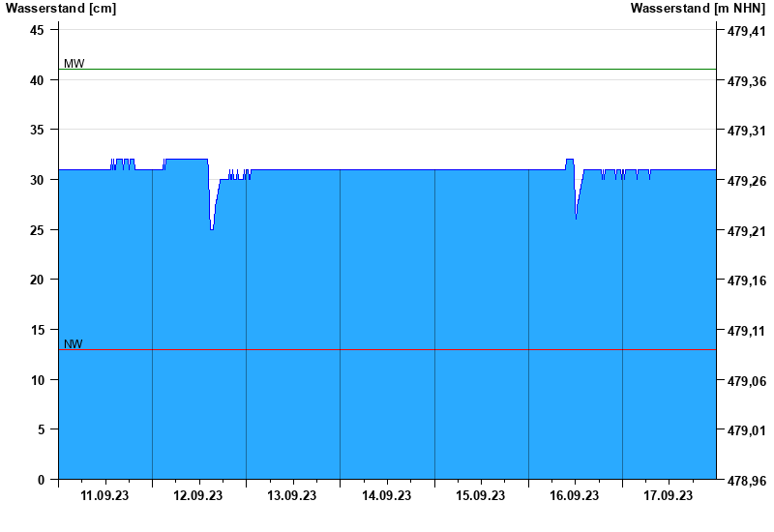Click the 479,31 value on right axis
This screenshot has height=532, width=774.
coord(747,132)
